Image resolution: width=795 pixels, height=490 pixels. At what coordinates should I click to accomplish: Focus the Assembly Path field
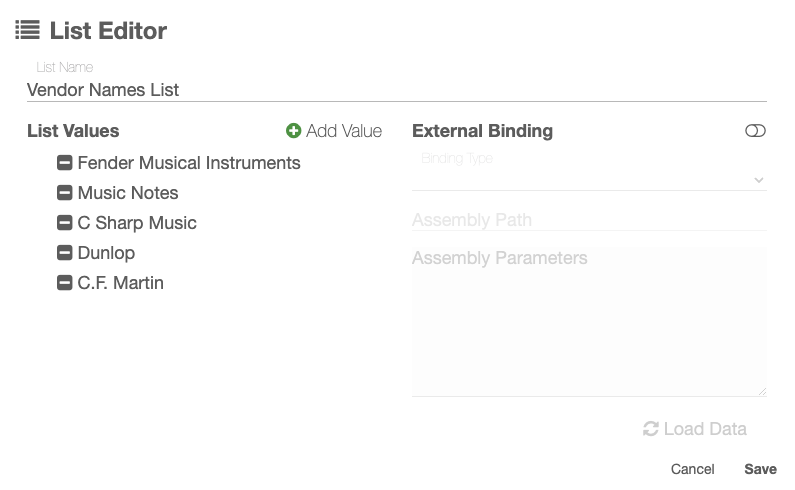589,220
